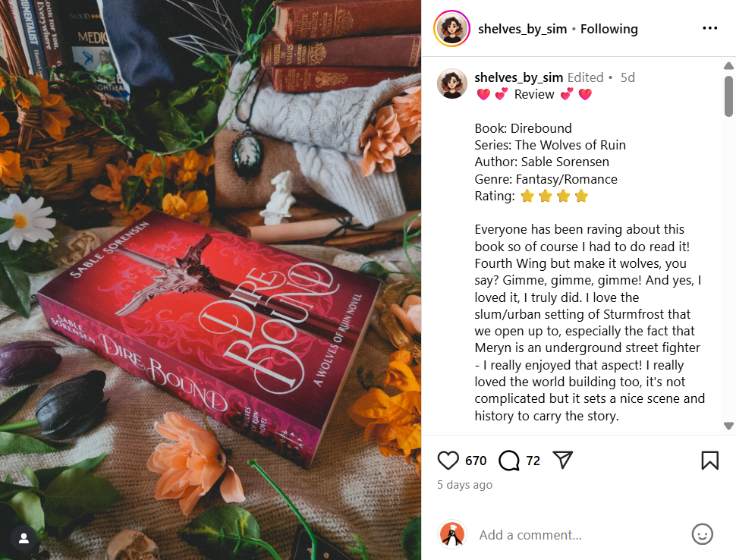Show tagged people icon on photo
Image resolution: width=736 pixels, height=560 pixels.
point(24,539)
